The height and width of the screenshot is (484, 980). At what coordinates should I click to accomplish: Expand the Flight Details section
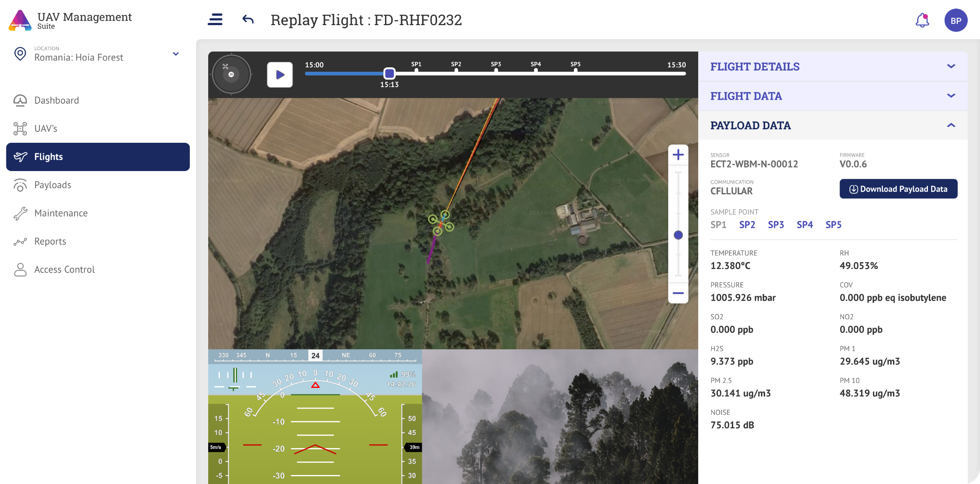pos(951,66)
